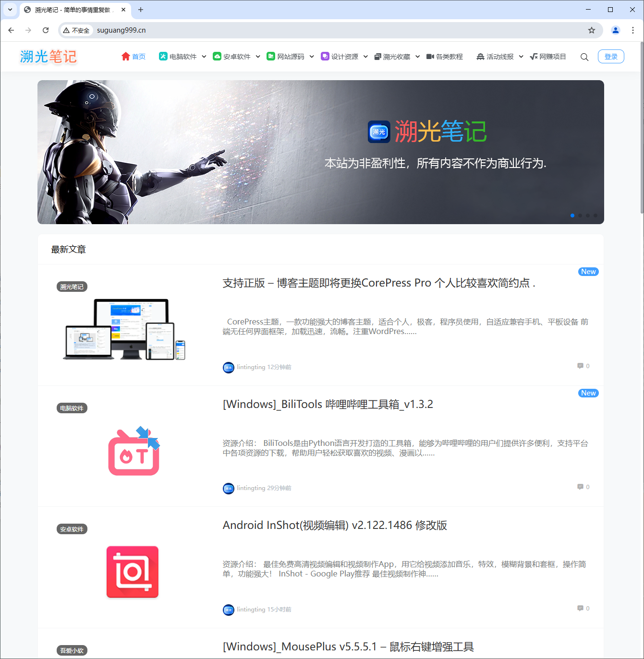Click the 设计资源 nav icon
Screen dimensions: 644x659
(x=325, y=56)
